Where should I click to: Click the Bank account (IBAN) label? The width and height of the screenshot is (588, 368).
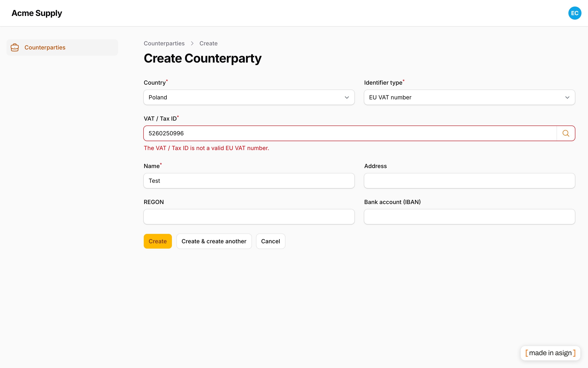[x=392, y=202]
